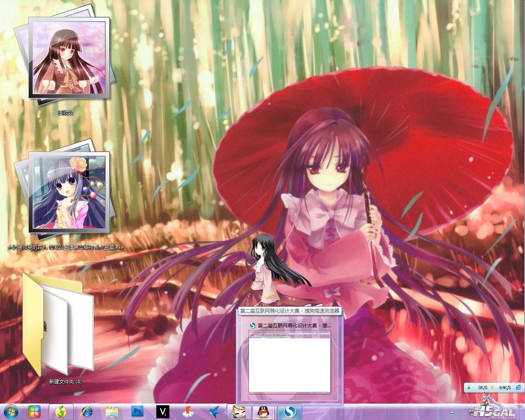Open the black V3 application icon
525x420 pixels.
pyautogui.click(x=163, y=412)
